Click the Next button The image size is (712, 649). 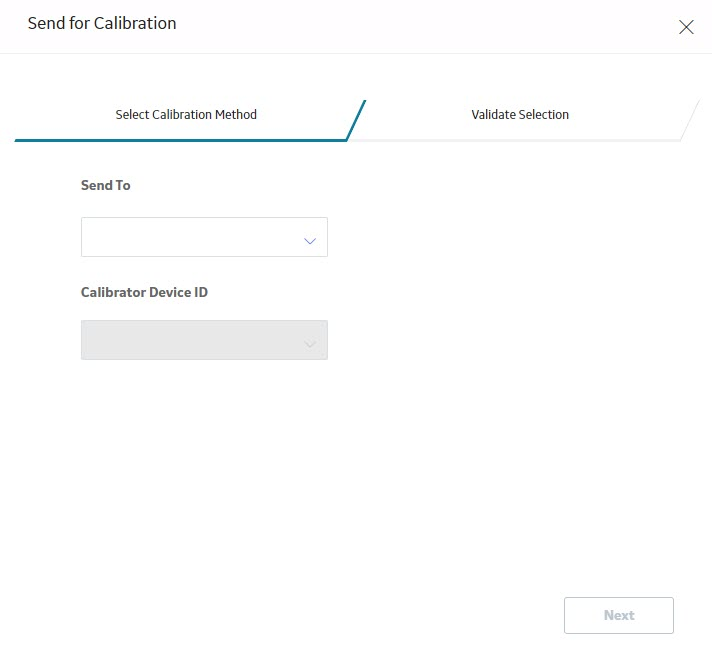click(618, 615)
